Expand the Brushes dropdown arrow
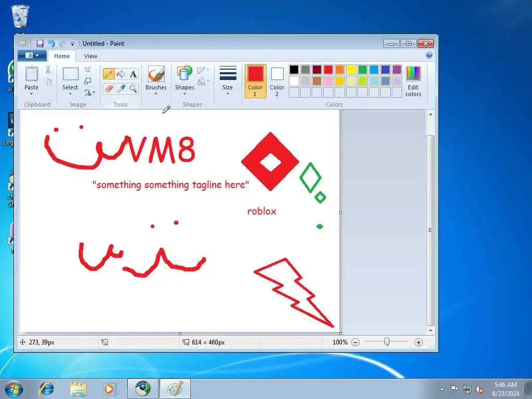Screen dimensions: 532x399 [x=156, y=94]
